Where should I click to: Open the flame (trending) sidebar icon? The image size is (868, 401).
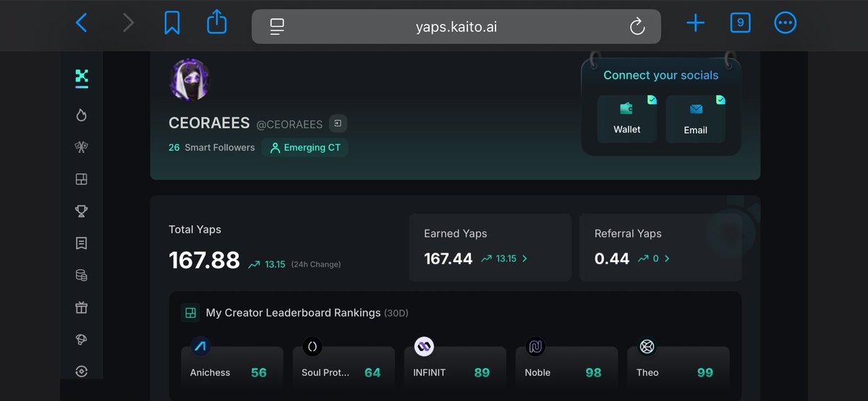[82, 115]
